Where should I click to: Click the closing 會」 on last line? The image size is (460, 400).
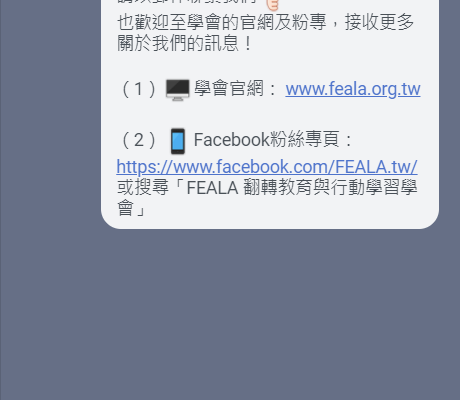131,208
